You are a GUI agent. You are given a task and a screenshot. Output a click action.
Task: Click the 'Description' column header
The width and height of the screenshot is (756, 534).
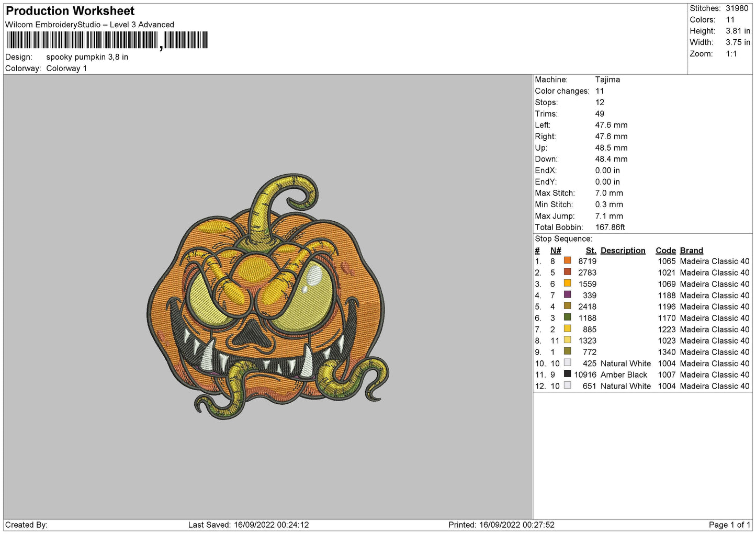tap(623, 251)
